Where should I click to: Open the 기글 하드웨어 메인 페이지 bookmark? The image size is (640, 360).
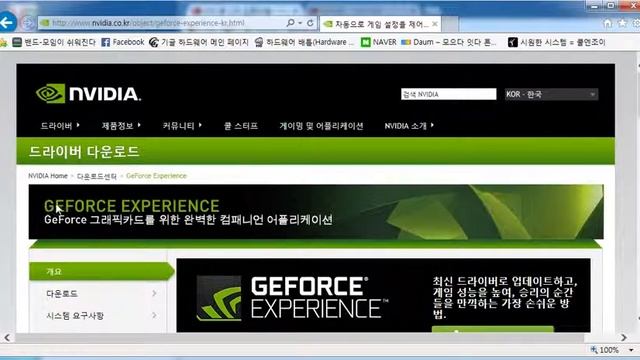point(199,42)
